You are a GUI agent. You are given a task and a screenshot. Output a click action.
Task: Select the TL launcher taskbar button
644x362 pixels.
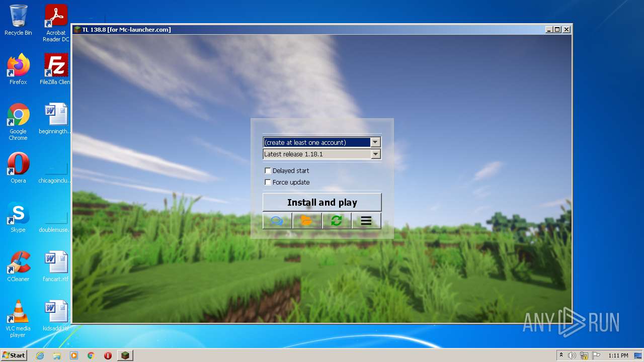click(125, 355)
